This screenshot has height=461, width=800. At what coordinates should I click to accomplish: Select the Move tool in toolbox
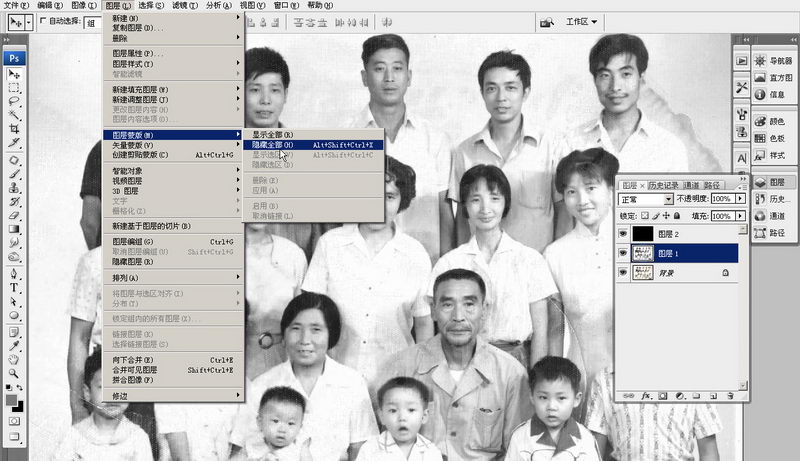pos(14,74)
